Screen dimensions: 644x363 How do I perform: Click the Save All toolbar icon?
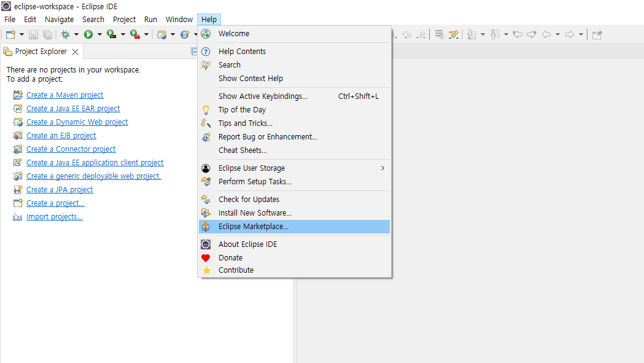(x=48, y=34)
